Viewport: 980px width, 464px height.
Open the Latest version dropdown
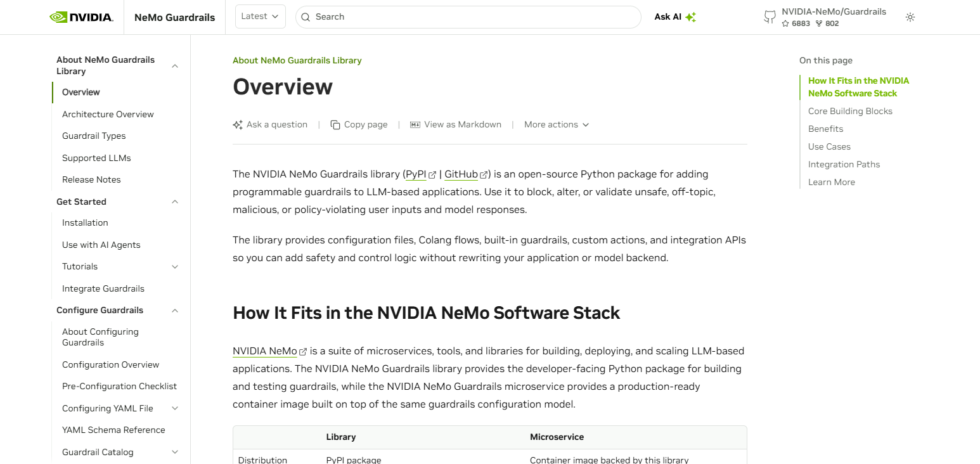click(x=261, y=16)
